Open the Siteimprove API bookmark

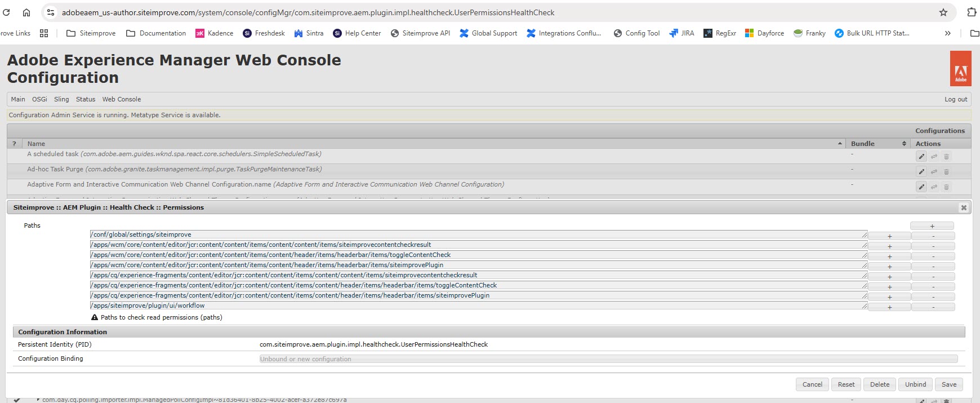pos(420,33)
